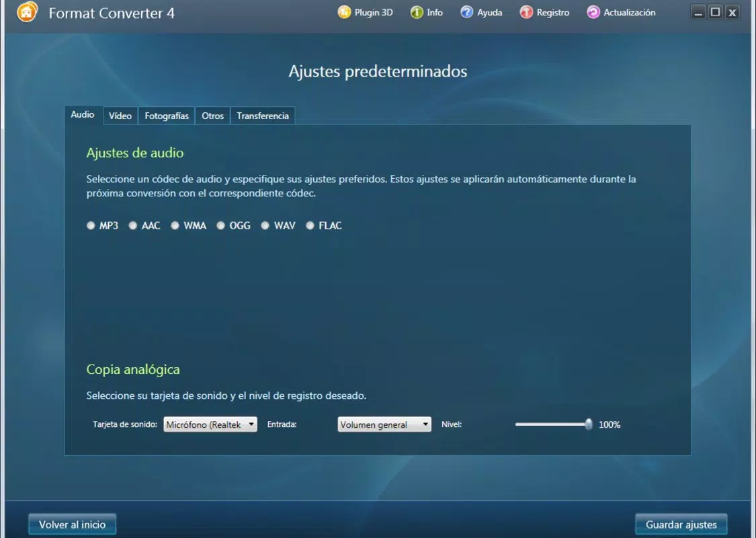Switch to the Transferencia tab
The height and width of the screenshot is (538, 756).
(x=263, y=116)
